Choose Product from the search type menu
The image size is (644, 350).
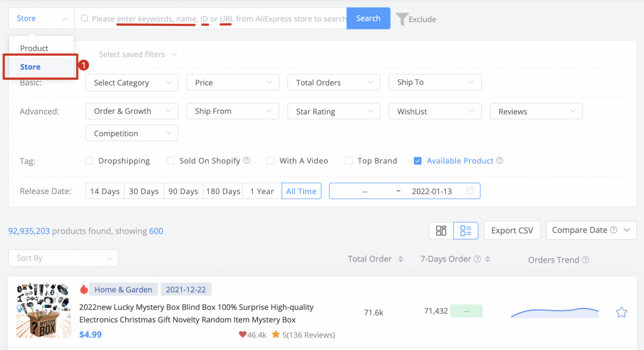(34, 48)
